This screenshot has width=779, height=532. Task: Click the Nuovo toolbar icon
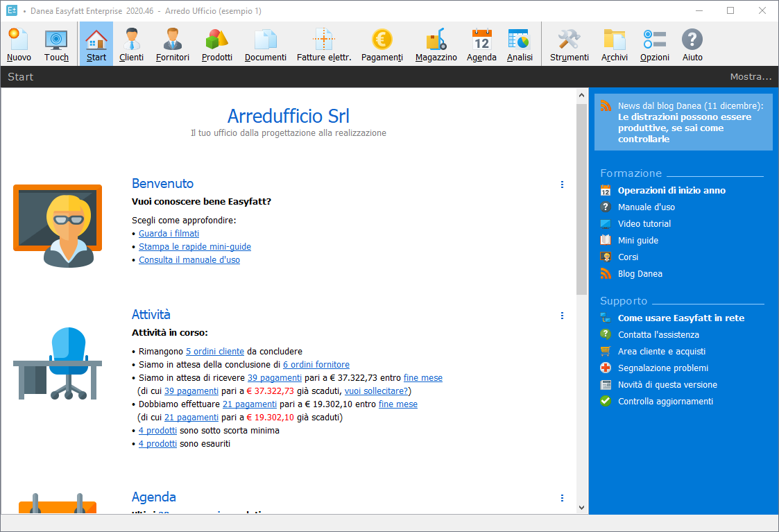pos(19,44)
